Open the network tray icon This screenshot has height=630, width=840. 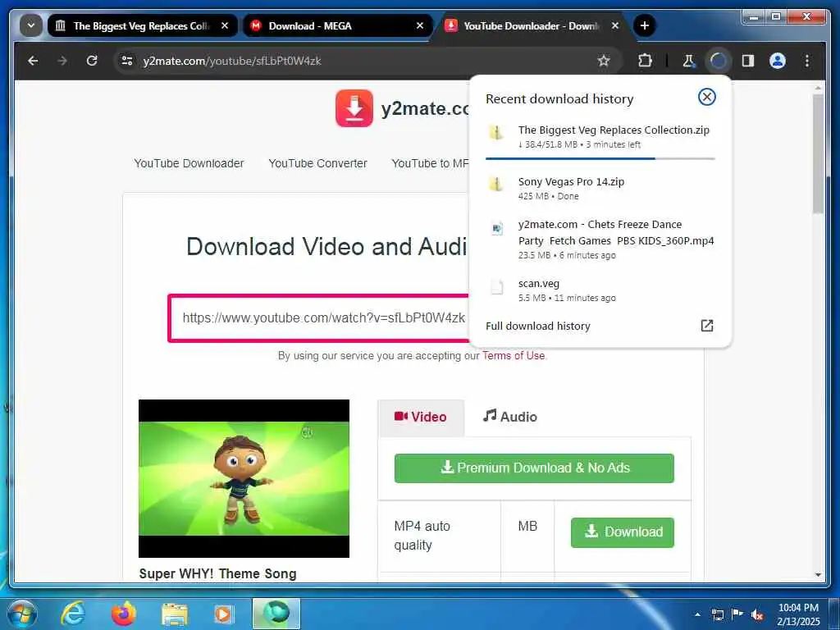(x=717, y=614)
